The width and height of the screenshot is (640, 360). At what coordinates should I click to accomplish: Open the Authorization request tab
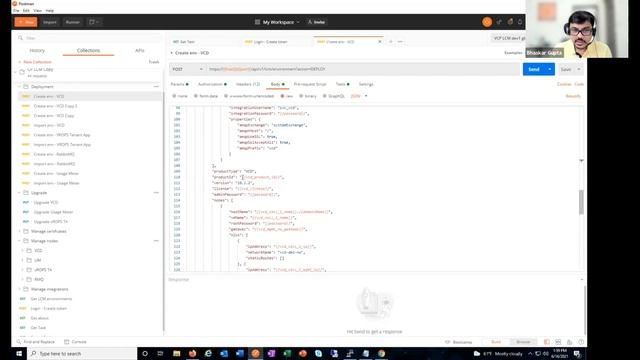(x=212, y=84)
